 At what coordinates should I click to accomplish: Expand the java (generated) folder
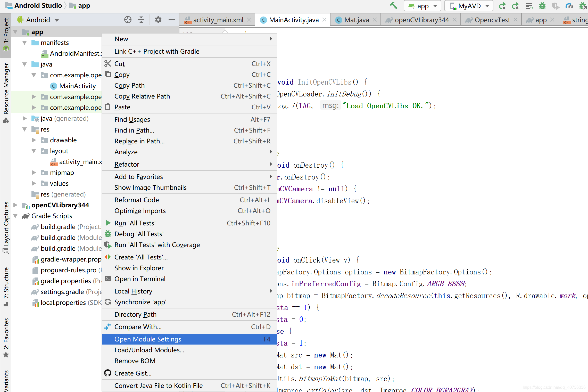tap(24, 118)
